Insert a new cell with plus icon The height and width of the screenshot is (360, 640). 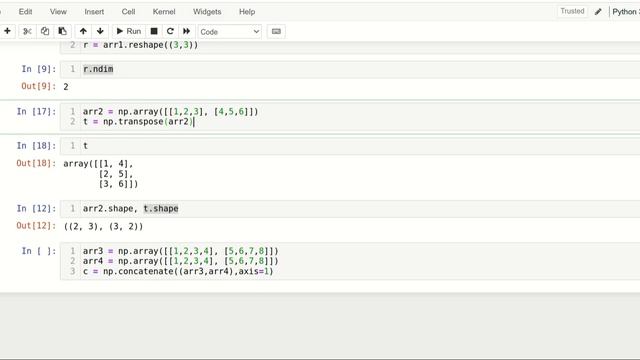coord(7,31)
